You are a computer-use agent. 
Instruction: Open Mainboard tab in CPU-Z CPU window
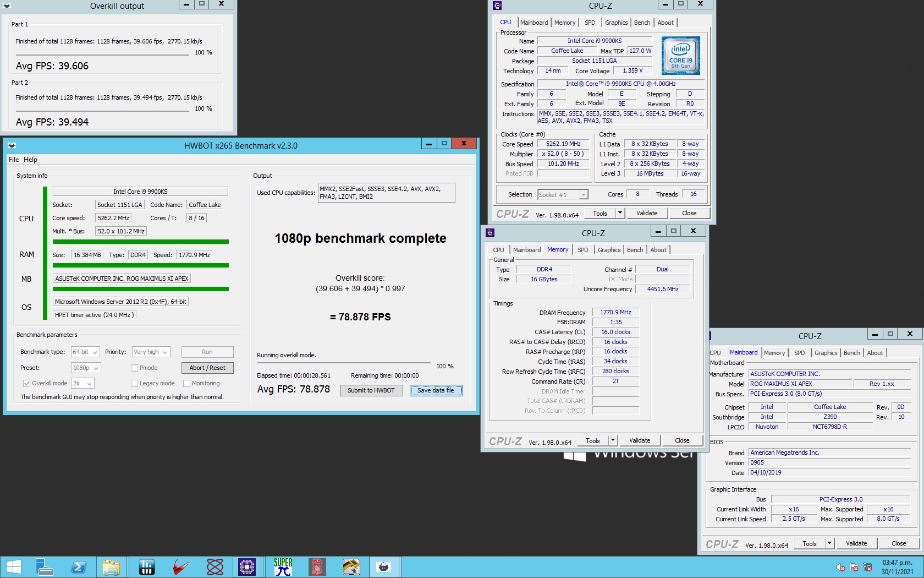tap(534, 23)
